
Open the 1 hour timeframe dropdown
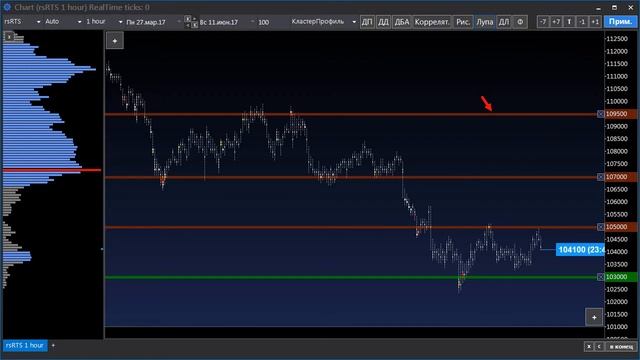click(104, 22)
